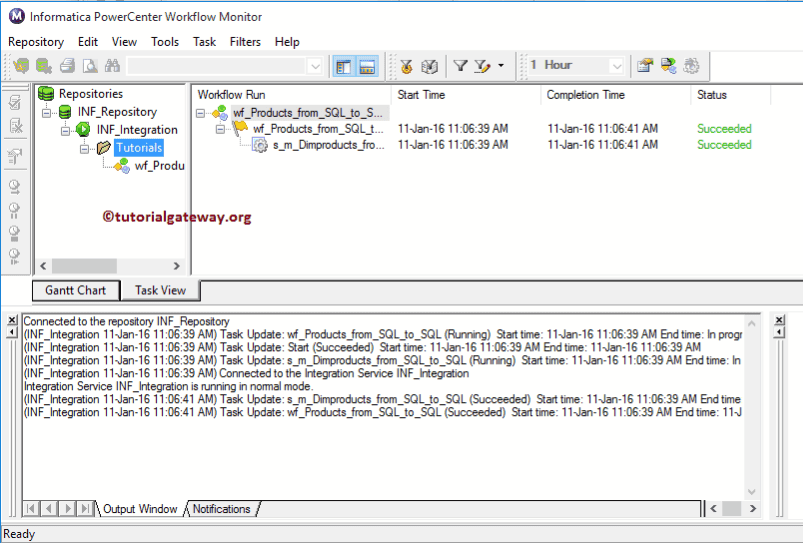Click the get log sidebar icon

pyautogui.click(x=15, y=157)
